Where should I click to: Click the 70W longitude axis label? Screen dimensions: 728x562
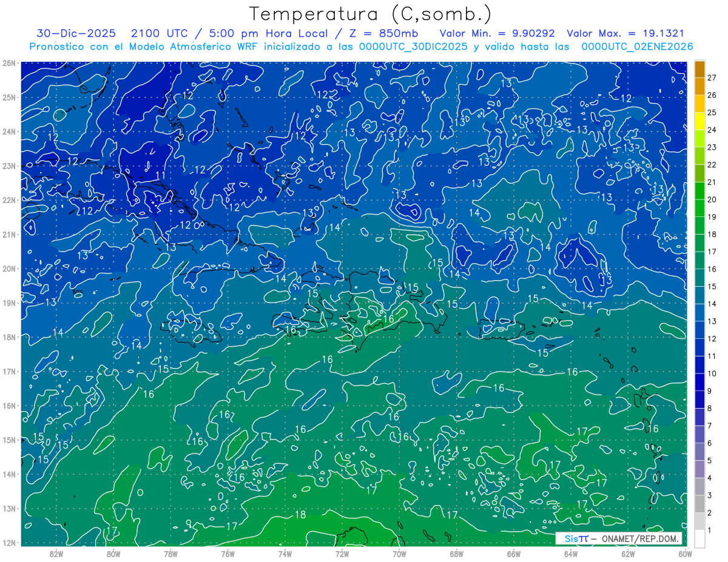tap(399, 554)
